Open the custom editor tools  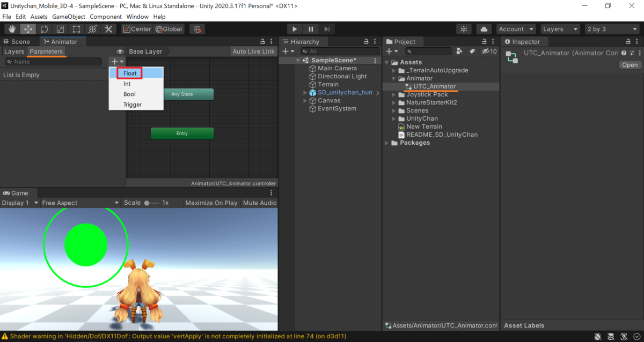click(108, 29)
